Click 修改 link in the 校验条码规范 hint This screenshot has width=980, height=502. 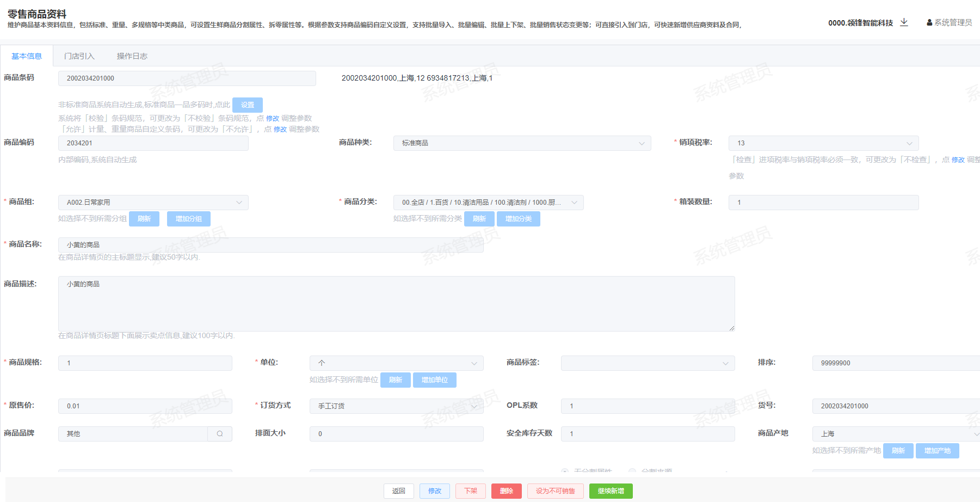tap(273, 119)
